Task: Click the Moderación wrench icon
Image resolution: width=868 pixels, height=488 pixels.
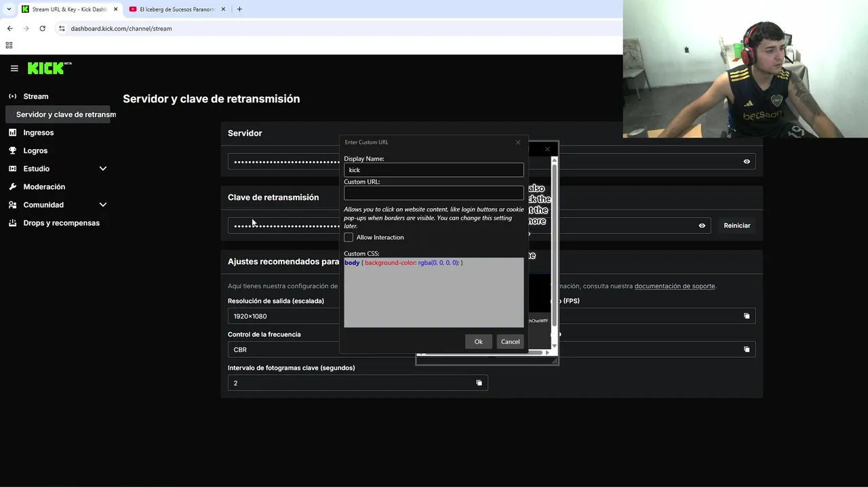Action: pyautogui.click(x=12, y=186)
